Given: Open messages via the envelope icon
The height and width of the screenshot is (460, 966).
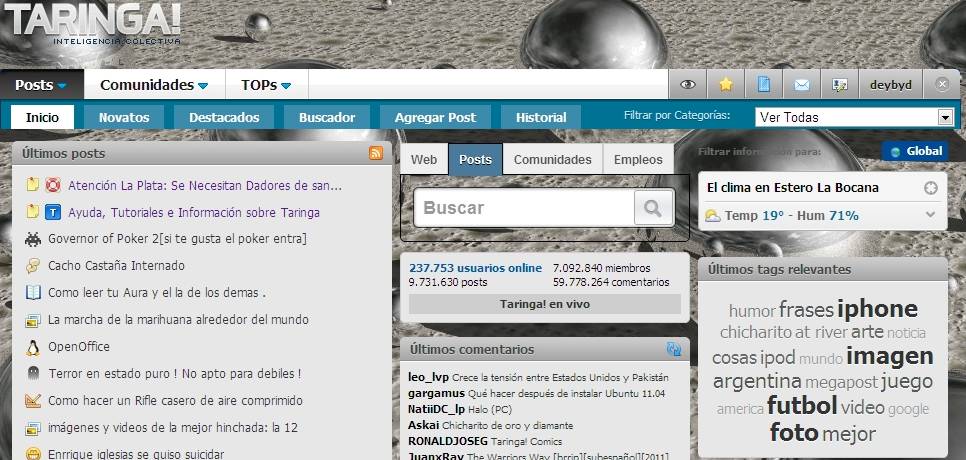Looking at the screenshot, I should (x=802, y=85).
